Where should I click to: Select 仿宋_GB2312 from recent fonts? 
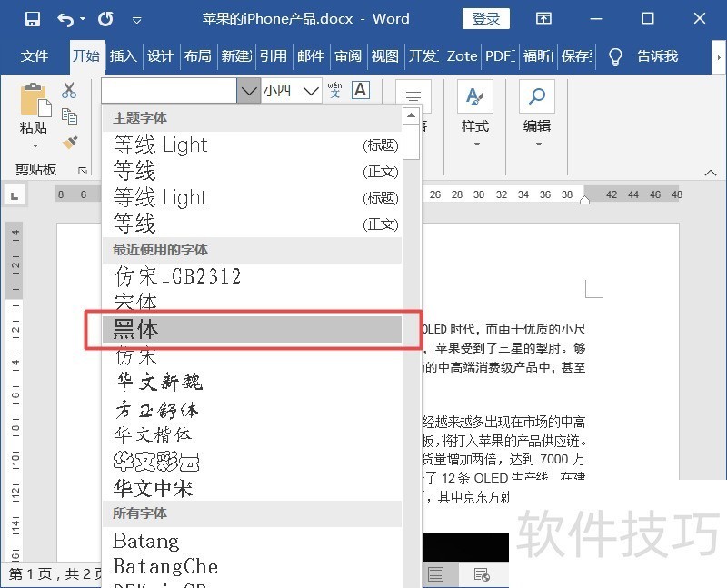(252, 276)
